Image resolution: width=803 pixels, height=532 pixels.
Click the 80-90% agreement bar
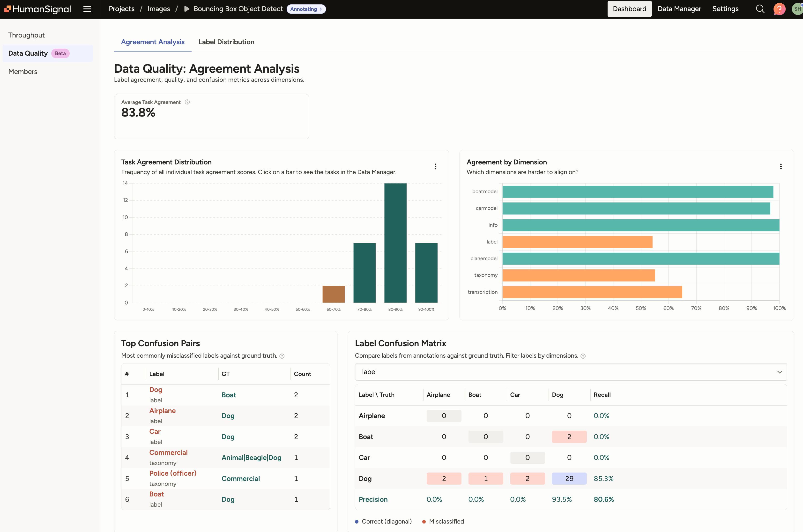coord(395,243)
